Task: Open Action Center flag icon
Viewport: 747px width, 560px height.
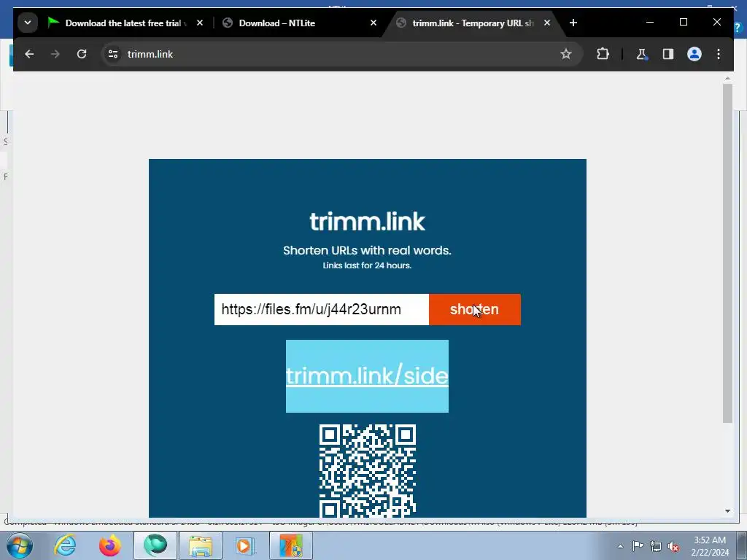Action: pyautogui.click(x=638, y=546)
